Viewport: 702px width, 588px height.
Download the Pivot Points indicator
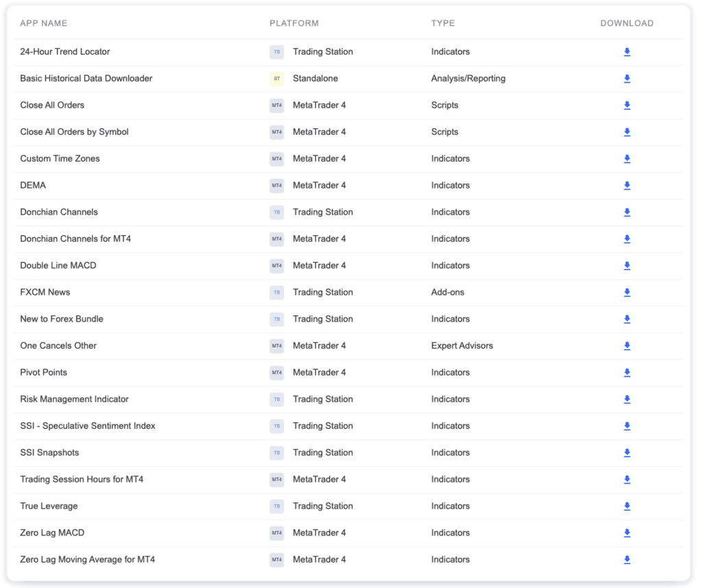[x=627, y=373]
